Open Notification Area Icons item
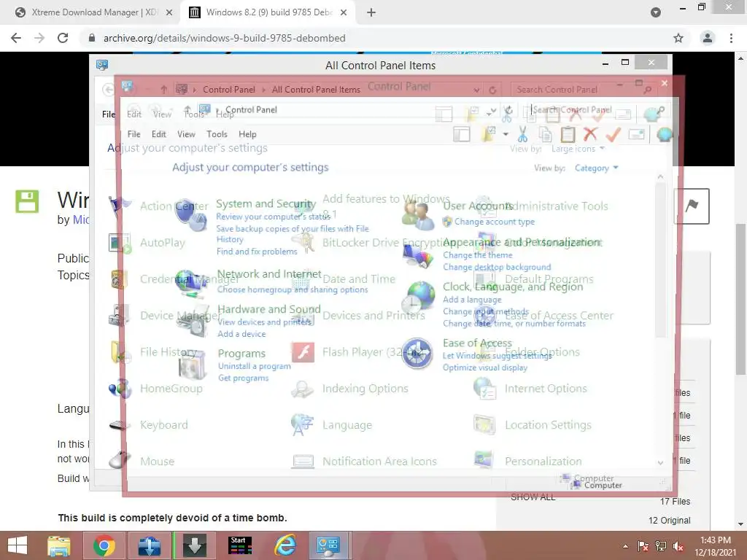This screenshot has height=560, width=747. pyautogui.click(x=364, y=461)
